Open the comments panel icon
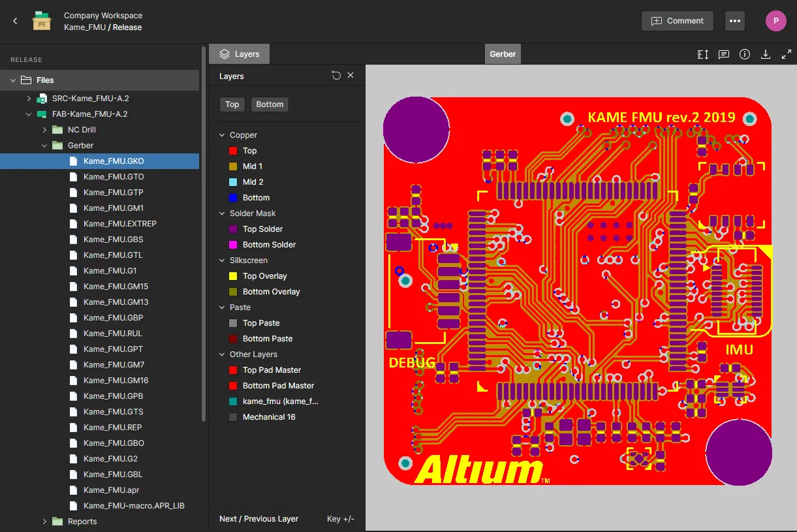797x532 pixels. click(724, 55)
